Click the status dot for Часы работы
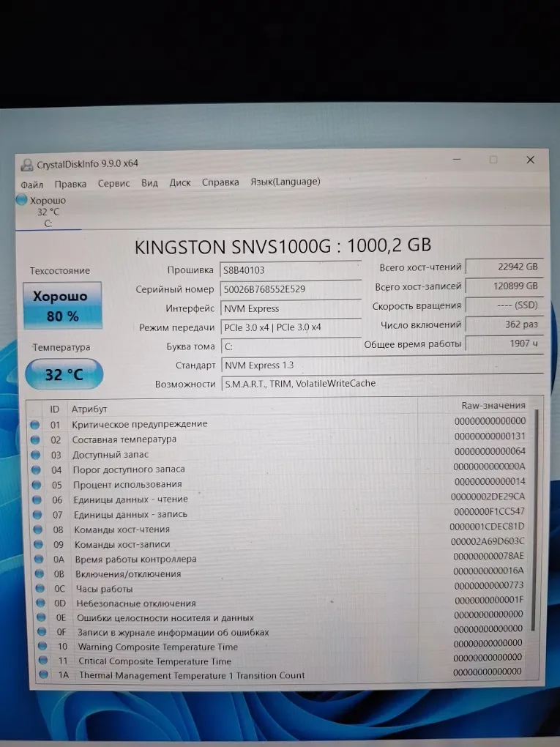 [40, 589]
